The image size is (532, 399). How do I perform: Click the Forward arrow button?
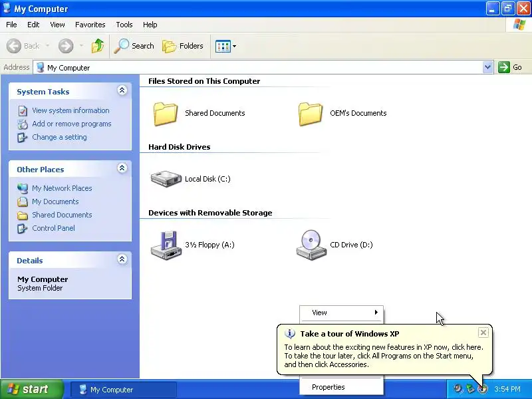click(x=66, y=46)
